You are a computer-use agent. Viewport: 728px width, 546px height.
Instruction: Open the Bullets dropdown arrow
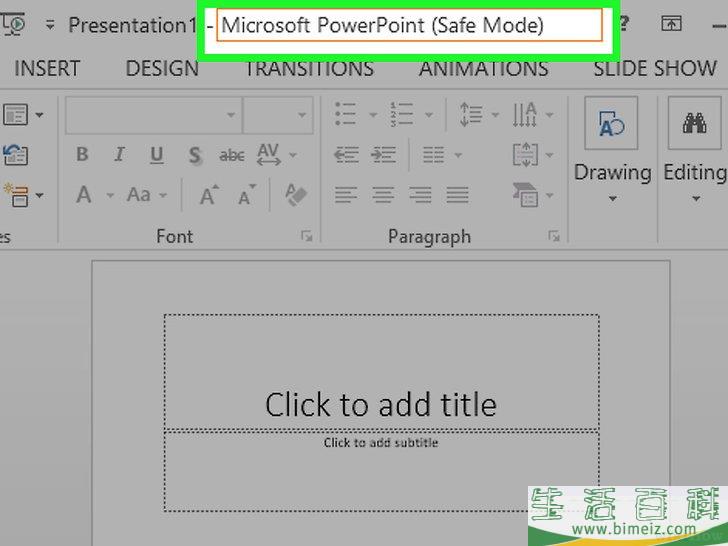point(373,115)
